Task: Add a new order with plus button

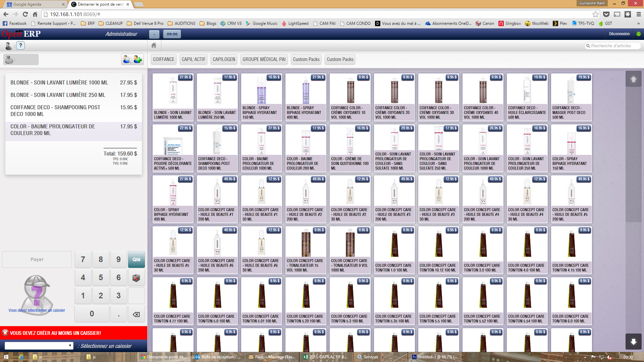Action: click(154, 34)
